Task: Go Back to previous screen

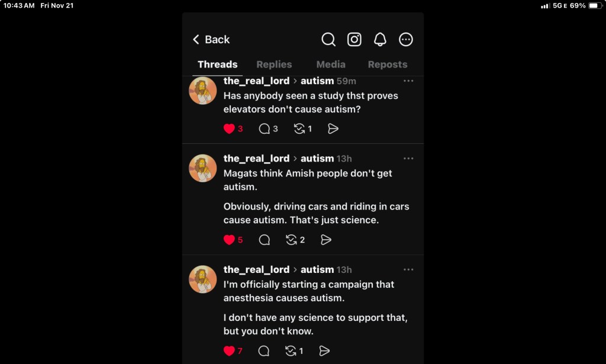Action: 211,40
